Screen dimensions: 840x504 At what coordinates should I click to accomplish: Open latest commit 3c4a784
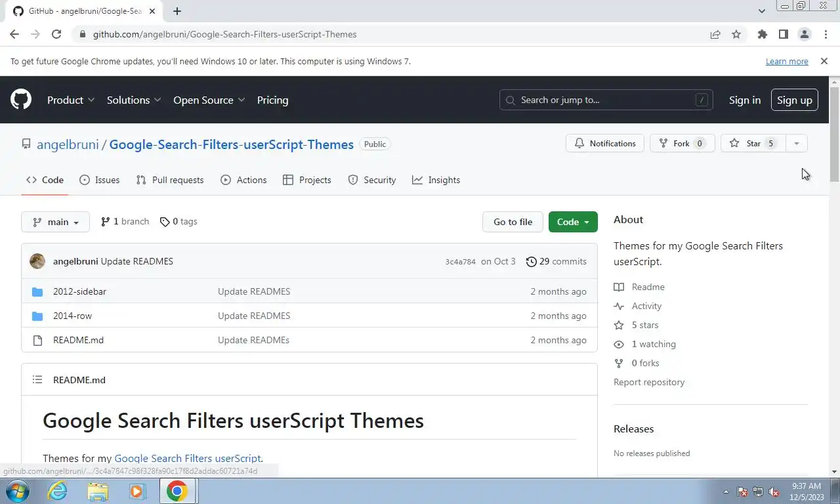tap(460, 261)
